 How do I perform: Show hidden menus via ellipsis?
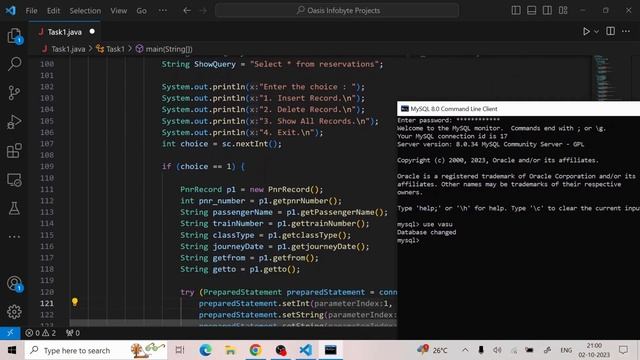(162, 11)
